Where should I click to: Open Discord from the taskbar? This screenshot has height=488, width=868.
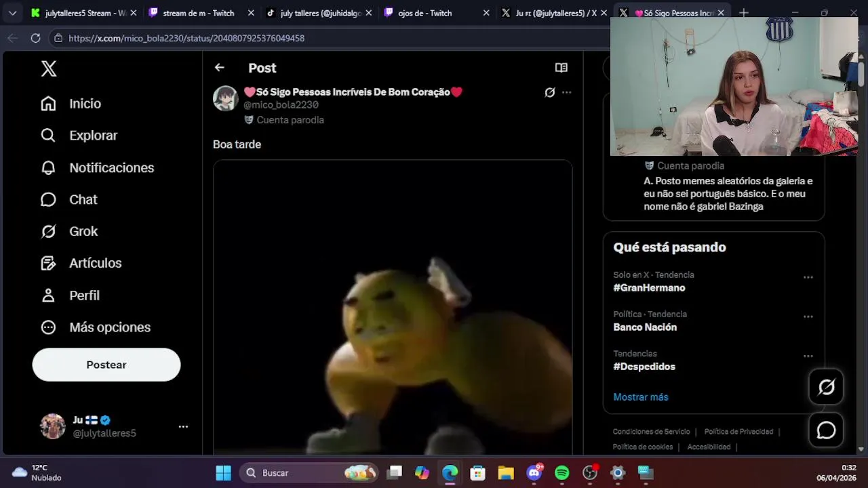point(534,472)
